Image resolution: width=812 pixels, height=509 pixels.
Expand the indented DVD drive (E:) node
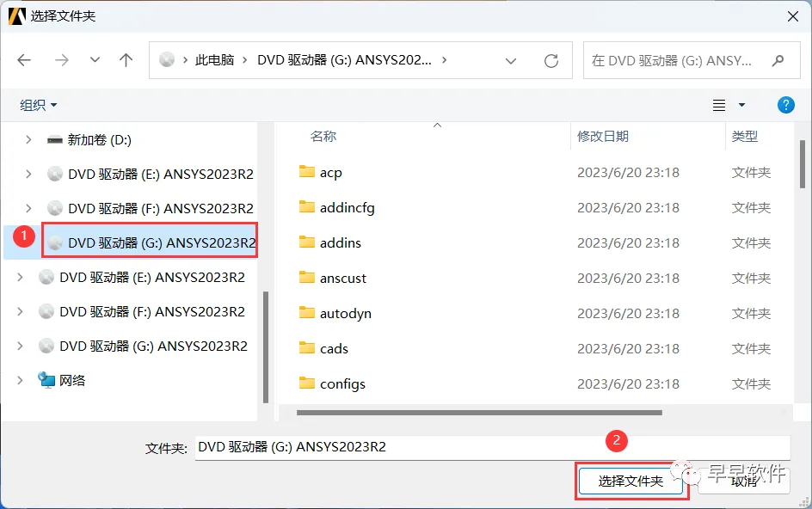coord(28,174)
